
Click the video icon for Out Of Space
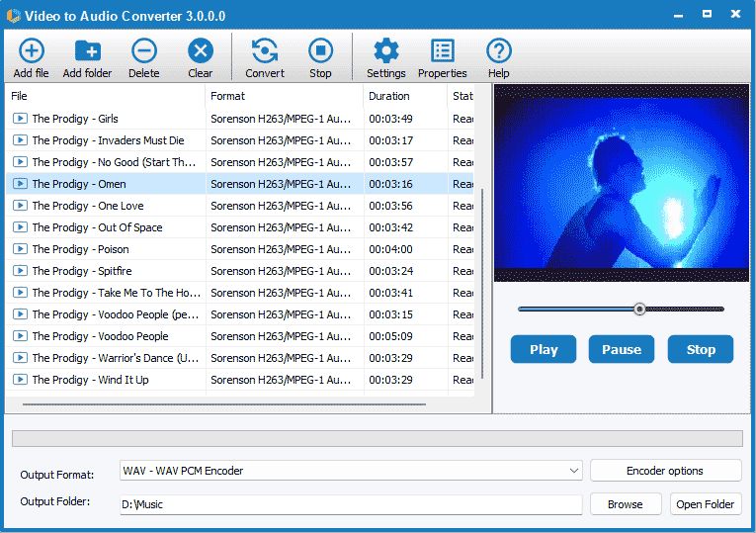(x=20, y=226)
